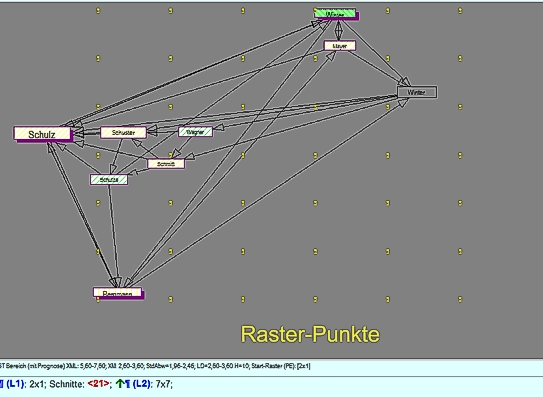Click the Schuster node box

pyautogui.click(x=124, y=132)
